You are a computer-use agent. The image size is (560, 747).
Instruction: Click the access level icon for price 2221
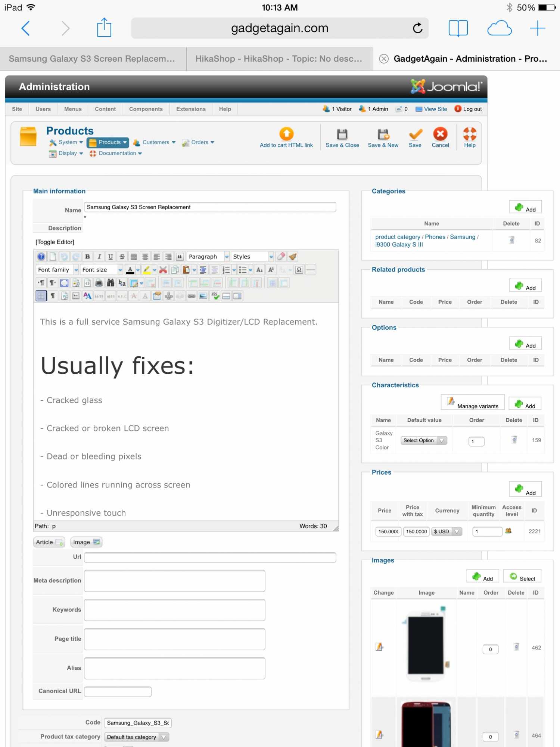(x=508, y=530)
